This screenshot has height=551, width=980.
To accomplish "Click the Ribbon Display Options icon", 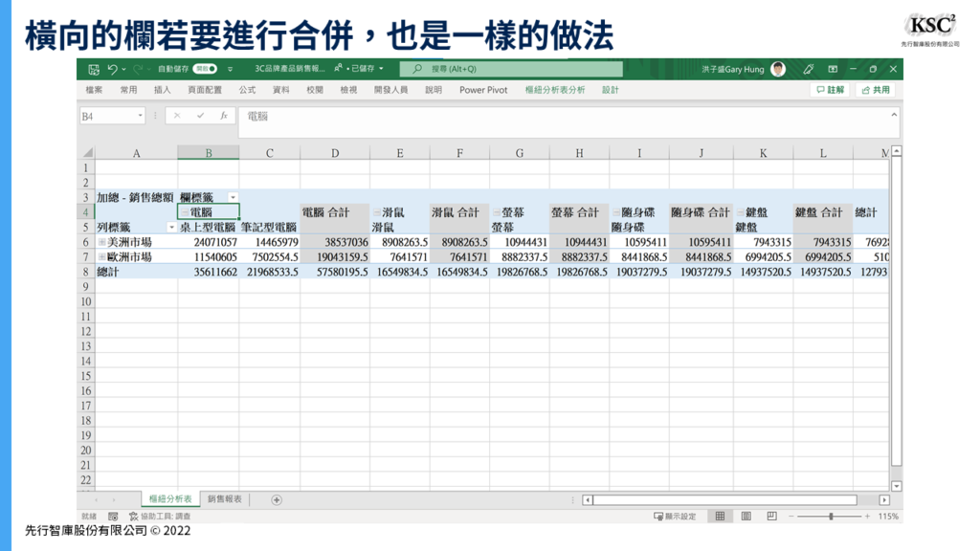I will tap(833, 69).
